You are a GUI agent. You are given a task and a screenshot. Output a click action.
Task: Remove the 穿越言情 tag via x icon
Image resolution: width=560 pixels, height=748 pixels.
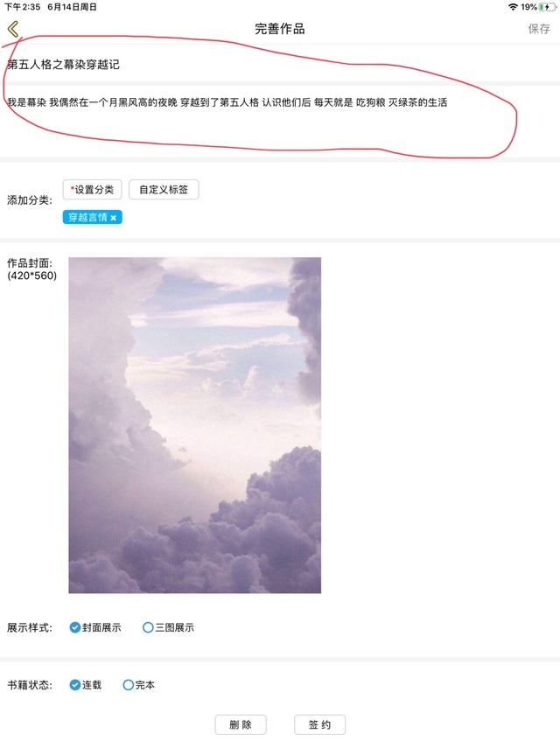click(x=114, y=218)
